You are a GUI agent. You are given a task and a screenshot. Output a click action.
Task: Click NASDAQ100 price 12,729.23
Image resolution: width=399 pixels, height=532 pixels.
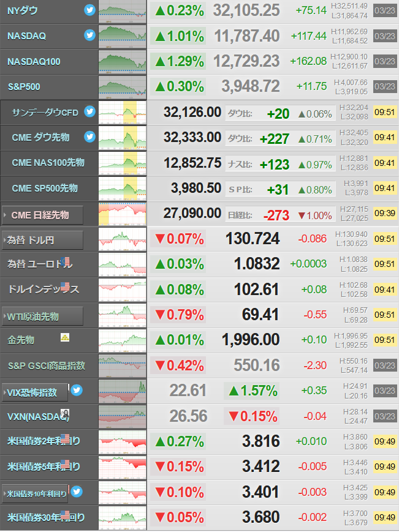pyautogui.click(x=246, y=61)
